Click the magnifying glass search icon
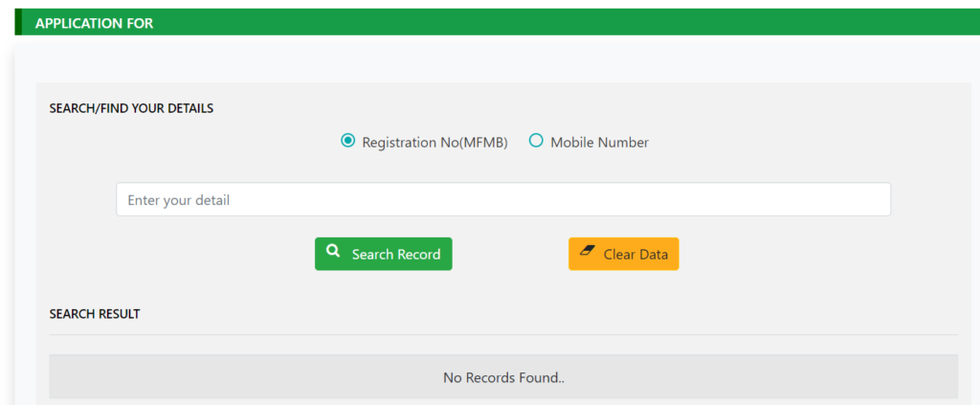 click(x=334, y=251)
